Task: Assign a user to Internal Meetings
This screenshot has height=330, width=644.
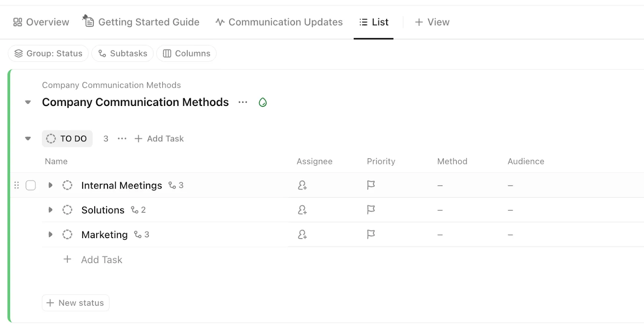Action: coord(302,185)
